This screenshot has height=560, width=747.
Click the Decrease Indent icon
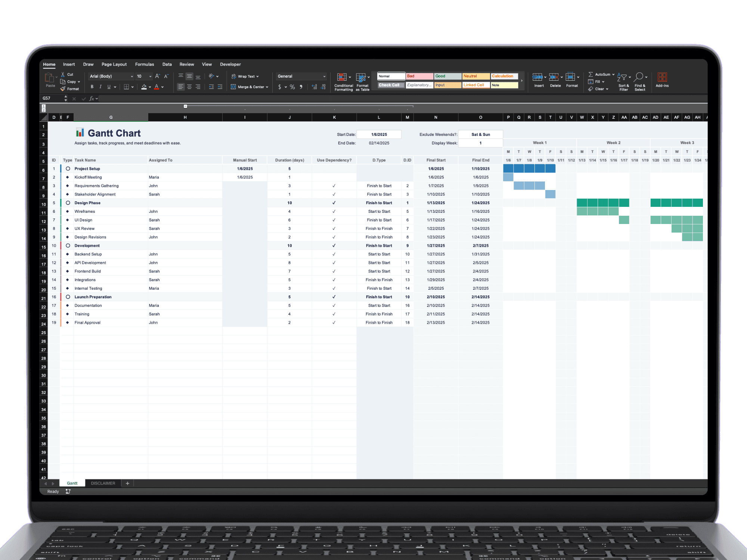click(x=211, y=87)
